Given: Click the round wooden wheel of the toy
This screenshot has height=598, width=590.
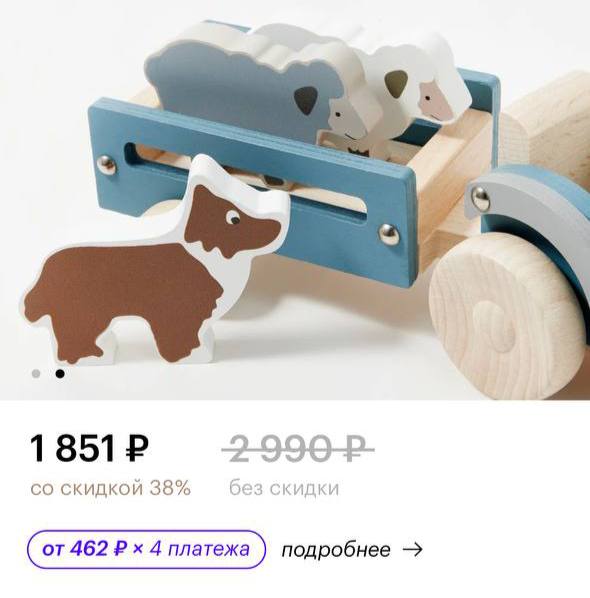Looking at the screenshot, I should coord(507,315).
